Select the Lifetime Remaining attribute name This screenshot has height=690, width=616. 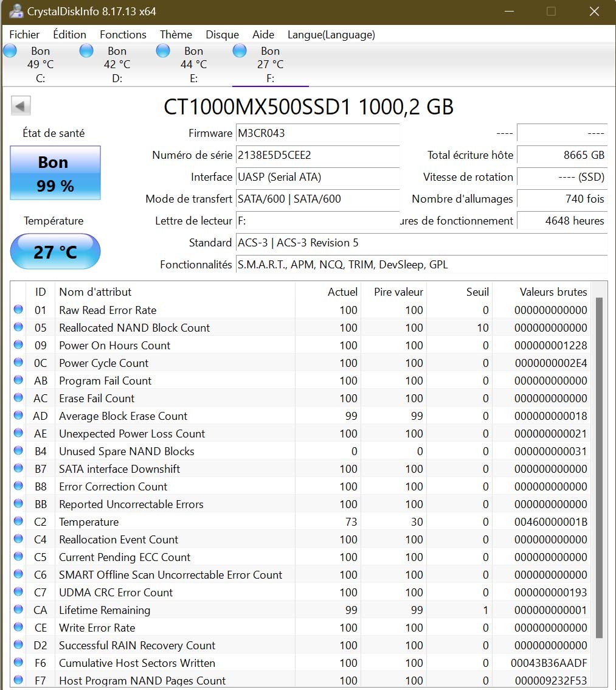click(105, 610)
